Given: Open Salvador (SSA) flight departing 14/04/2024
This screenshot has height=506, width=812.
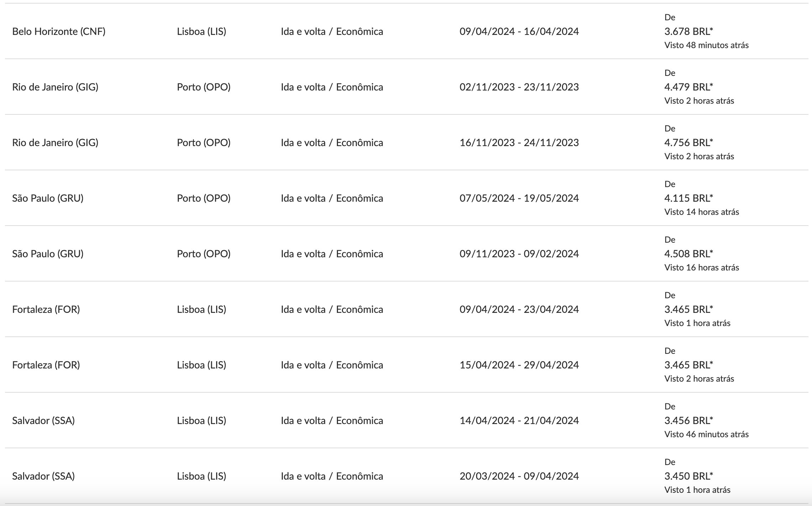Looking at the screenshot, I should (x=406, y=420).
